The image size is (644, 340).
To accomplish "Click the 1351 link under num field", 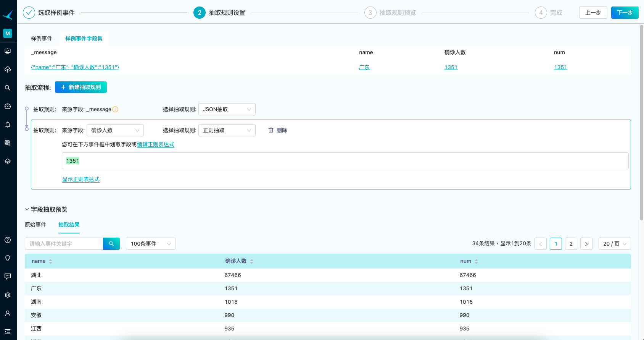I will [560, 67].
